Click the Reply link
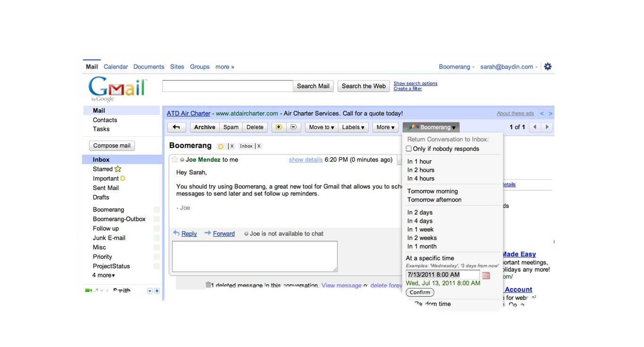The image size is (644, 347). 189,234
